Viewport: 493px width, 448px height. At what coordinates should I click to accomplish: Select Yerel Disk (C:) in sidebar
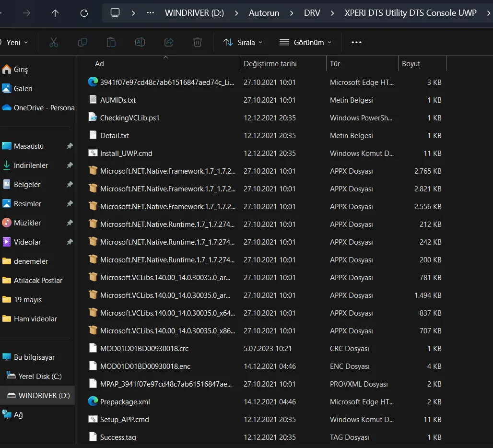click(40, 376)
